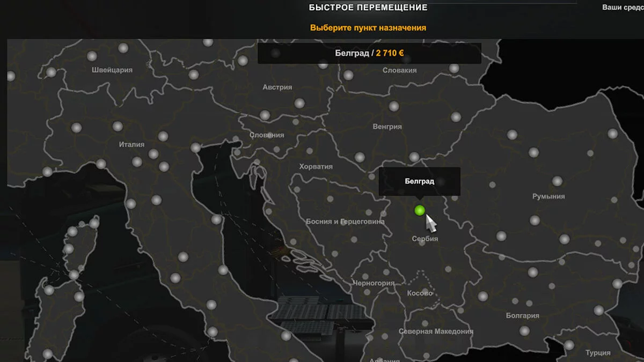Click the БЫСТРОЕ ПЕРЕМЕЩЕНИЕ heading

coord(368,8)
